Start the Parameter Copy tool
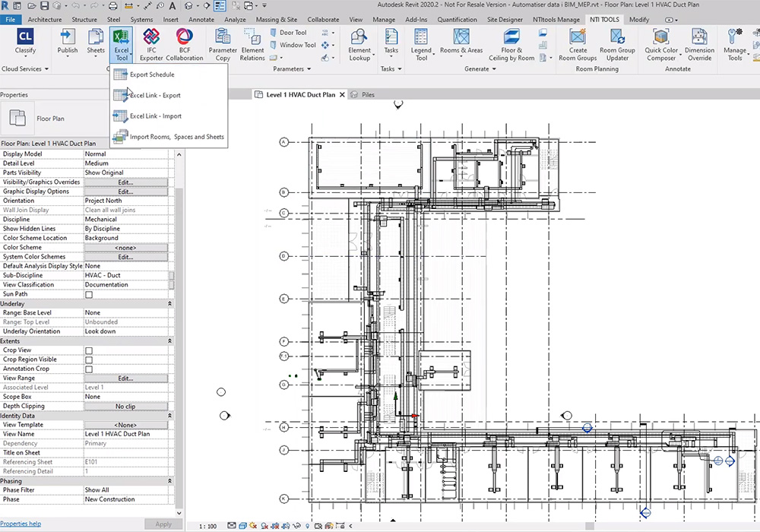The height and width of the screenshot is (532, 760). (x=223, y=45)
